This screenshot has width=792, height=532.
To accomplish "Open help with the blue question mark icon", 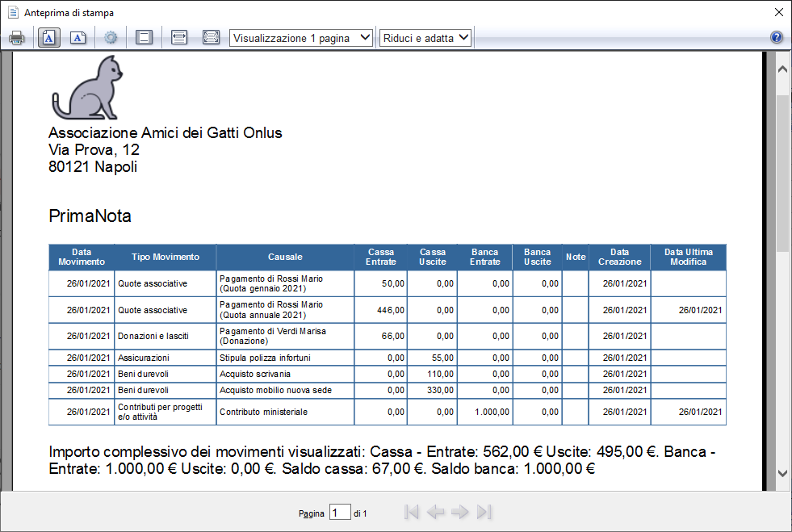I will (777, 37).
